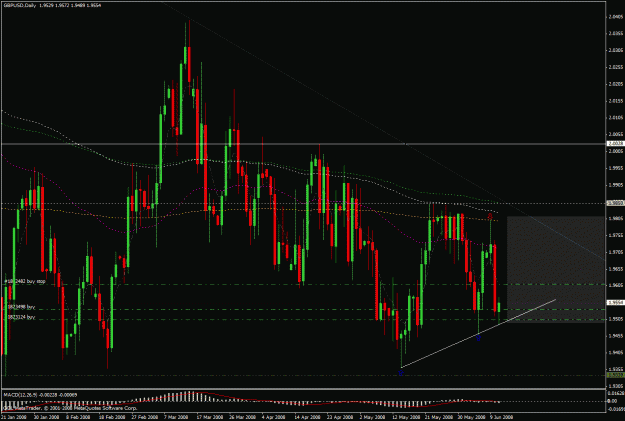Screen dimensions: 625x421
Task: Click the 9 Jun 2008 date label
Action: [x=501, y=417]
